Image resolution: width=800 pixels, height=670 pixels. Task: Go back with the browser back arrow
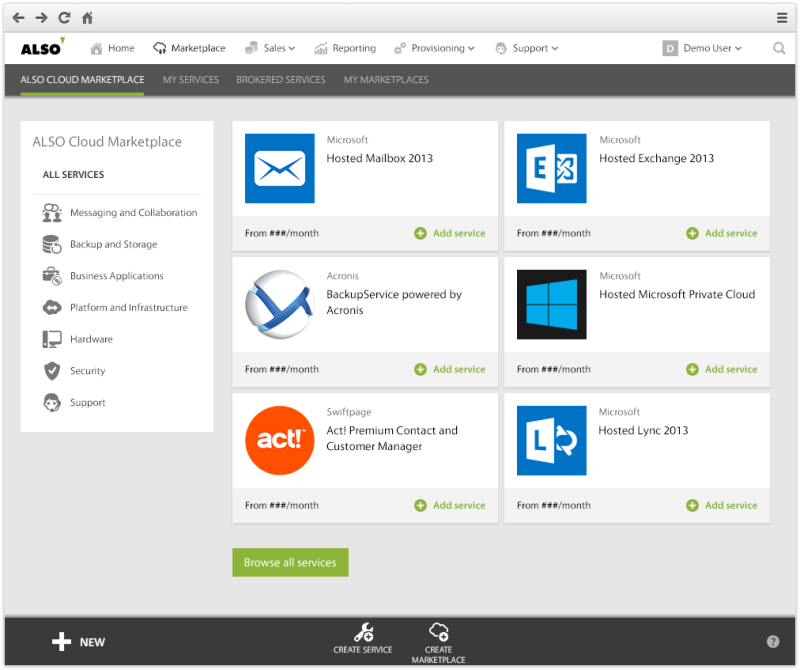point(18,18)
